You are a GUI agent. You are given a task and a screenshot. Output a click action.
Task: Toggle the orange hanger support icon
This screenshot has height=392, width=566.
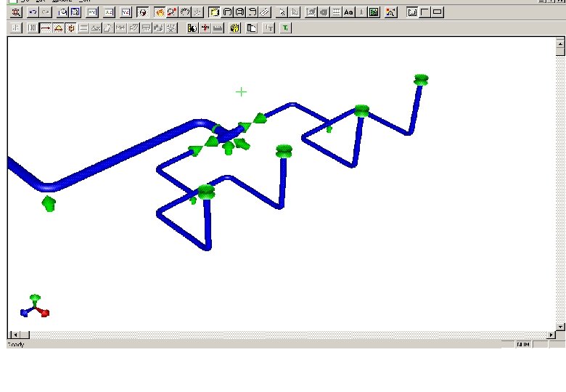pyautogui.click(x=58, y=28)
